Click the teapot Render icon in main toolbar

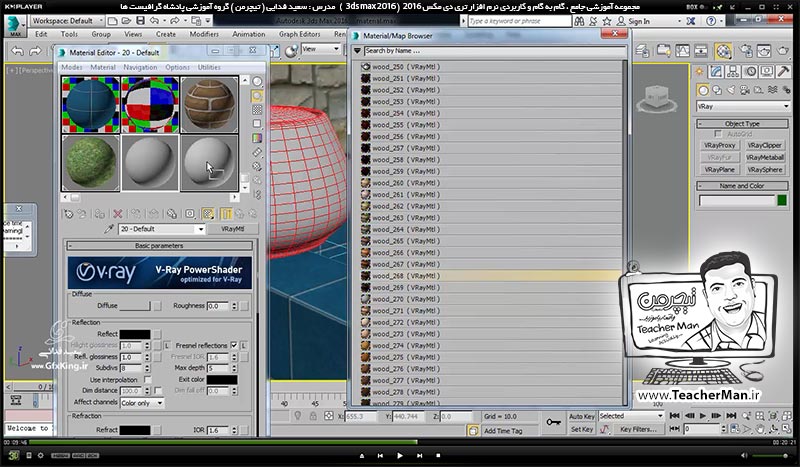[x=783, y=51]
